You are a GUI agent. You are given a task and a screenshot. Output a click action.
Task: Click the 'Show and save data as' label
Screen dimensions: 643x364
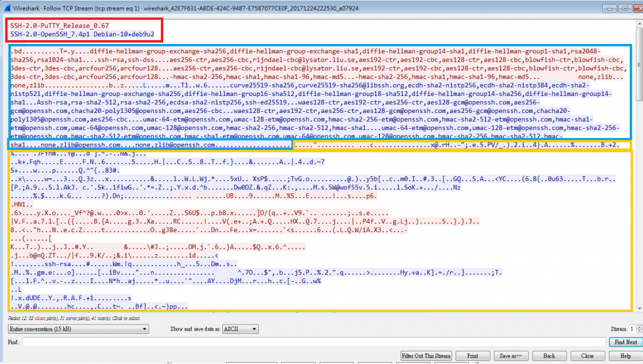[195, 329]
